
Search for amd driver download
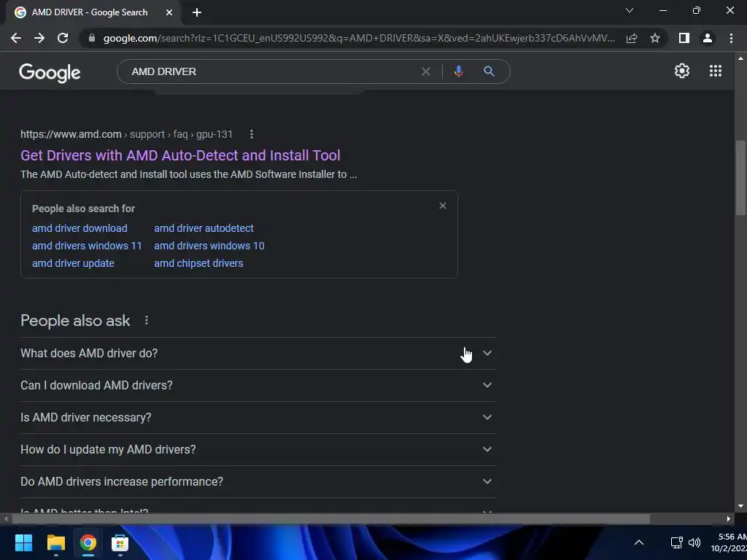(x=80, y=228)
